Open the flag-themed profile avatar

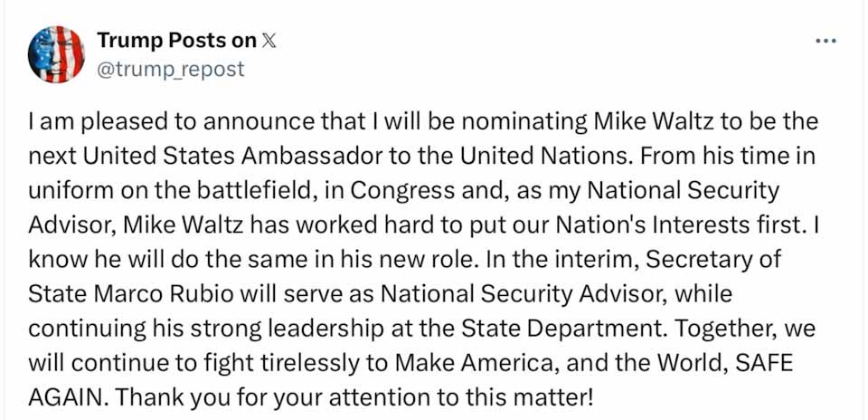tap(56, 54)
